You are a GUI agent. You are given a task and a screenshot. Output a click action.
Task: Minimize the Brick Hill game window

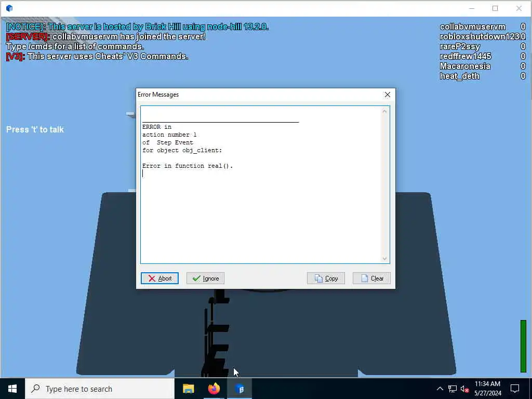tap(472, 8)
